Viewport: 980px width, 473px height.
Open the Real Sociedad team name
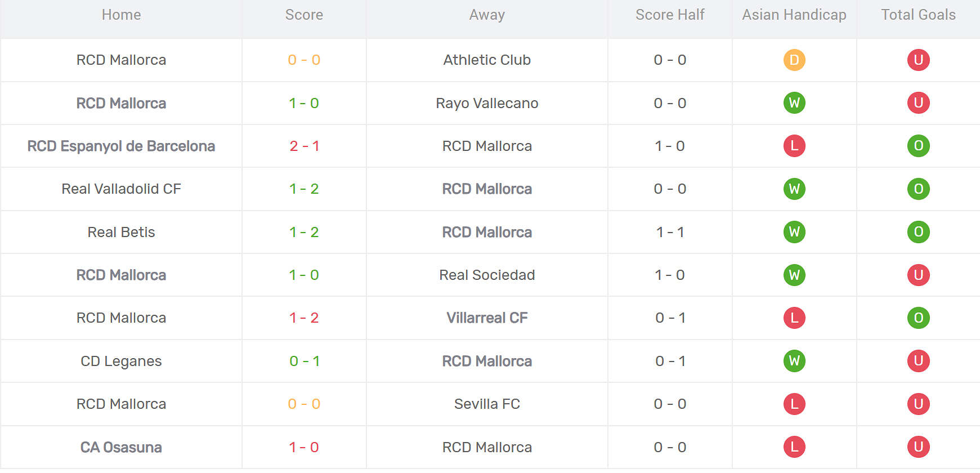487,275
